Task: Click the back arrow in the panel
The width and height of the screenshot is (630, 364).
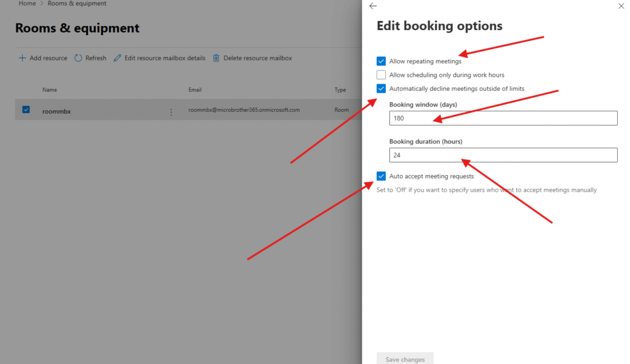Action: pos(372,6)
